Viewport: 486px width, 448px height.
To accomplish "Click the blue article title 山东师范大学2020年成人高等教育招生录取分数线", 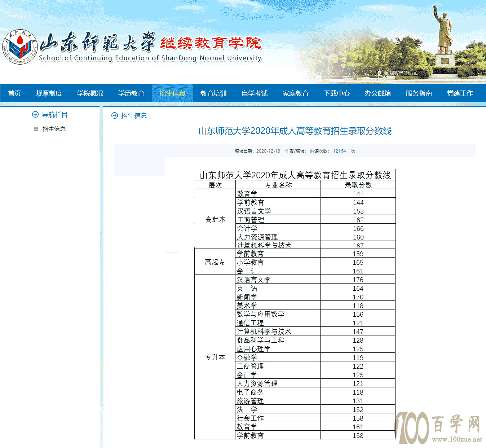I will point(295,131).
